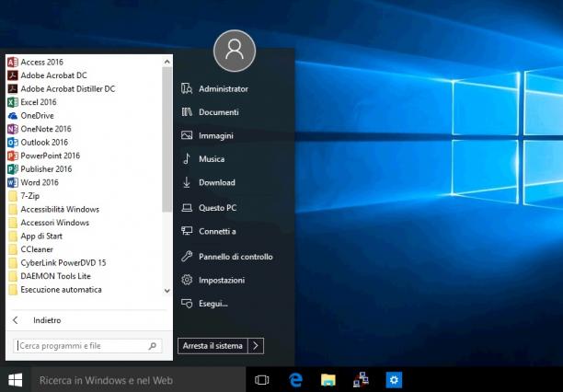
Task: Open the Administrator user folder
Action: 214,88
